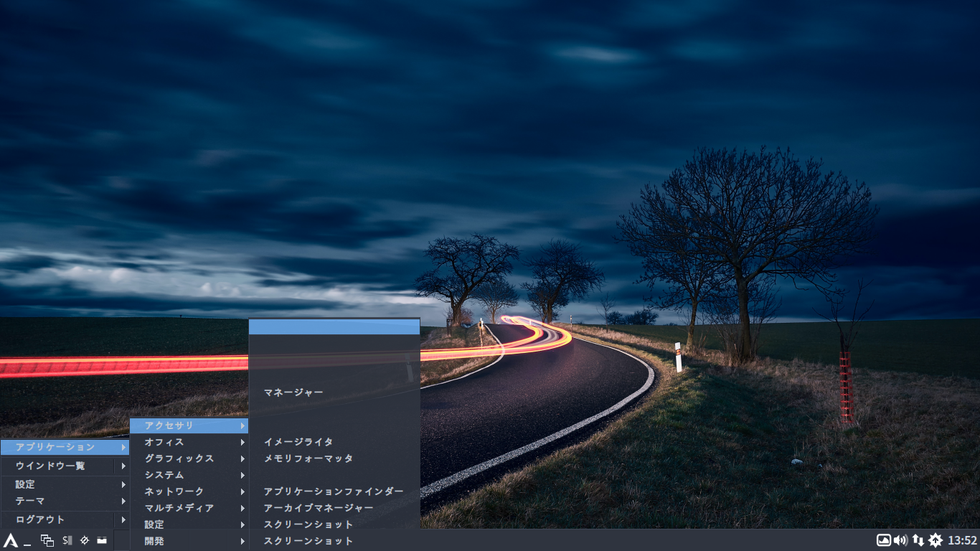The image size is (980, 551).
Task: Open 設定 listed below マルチメディア
Action: coord(189,524)
